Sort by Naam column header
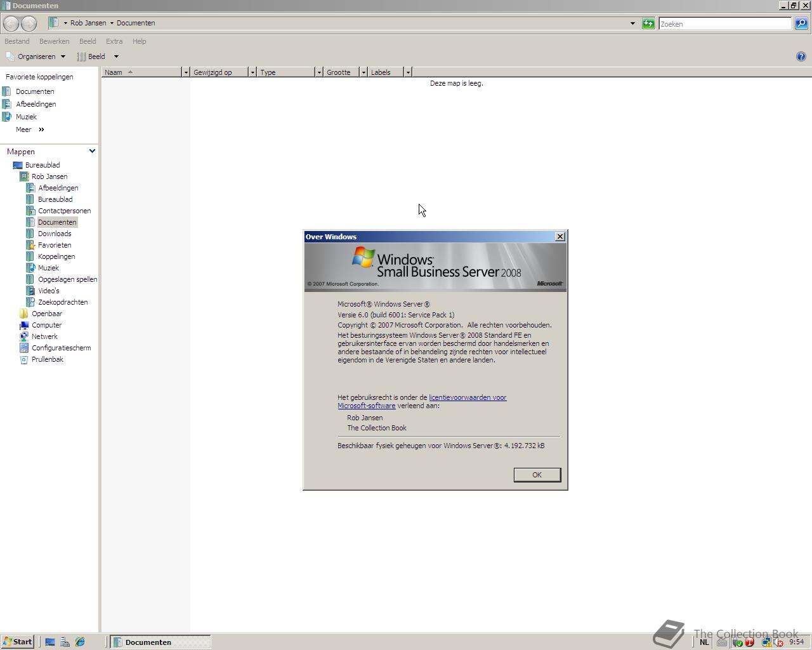 [141, 72]
